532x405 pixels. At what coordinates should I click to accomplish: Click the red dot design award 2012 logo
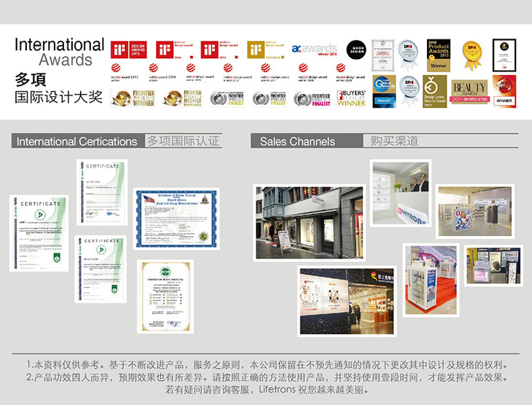click(x=237, y=72)
